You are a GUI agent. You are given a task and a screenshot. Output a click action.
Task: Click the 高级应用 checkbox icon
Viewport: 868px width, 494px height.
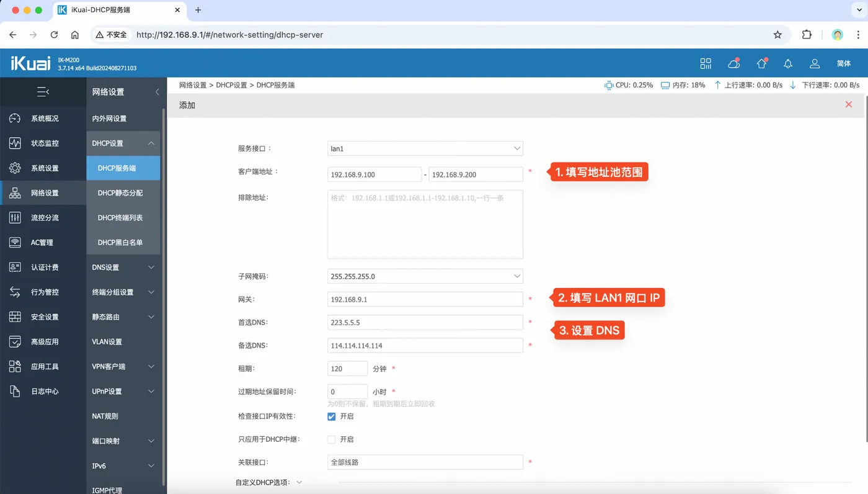coord(15,342)
